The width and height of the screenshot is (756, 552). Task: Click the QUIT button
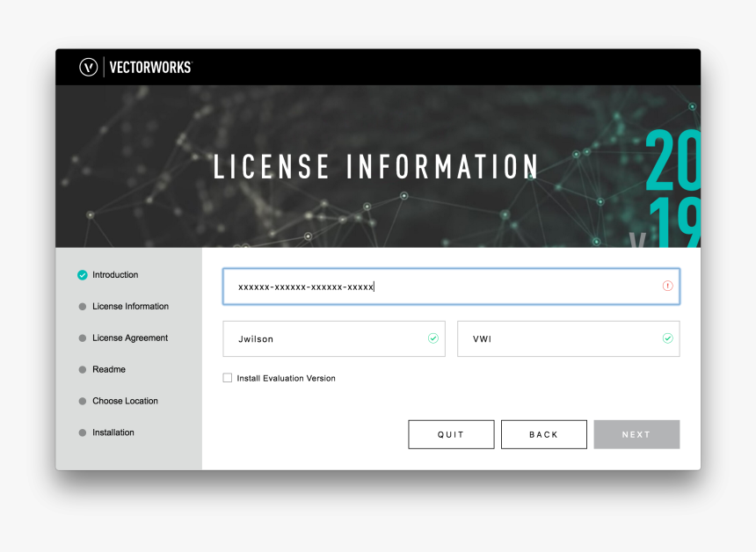click(x=451, y=433)
